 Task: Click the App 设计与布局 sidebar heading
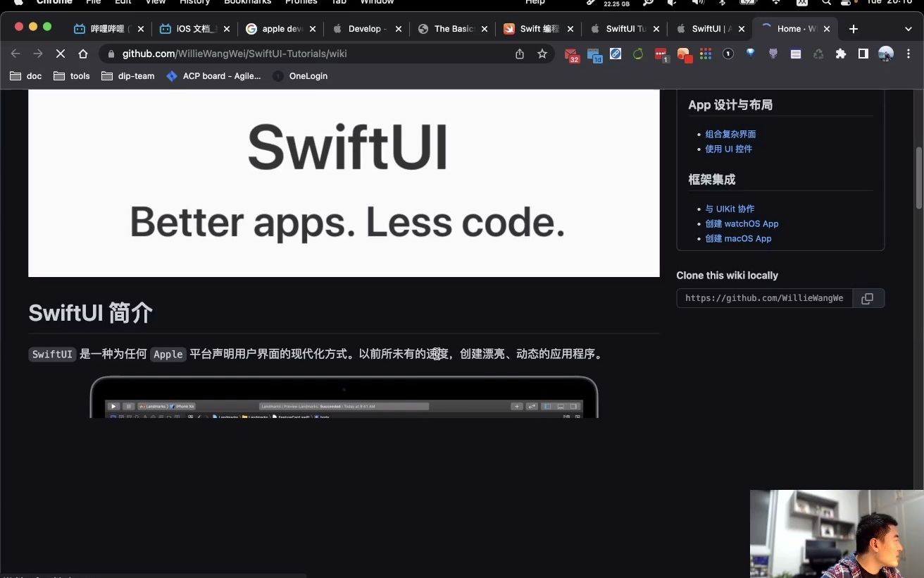click(x=730, y=105)
